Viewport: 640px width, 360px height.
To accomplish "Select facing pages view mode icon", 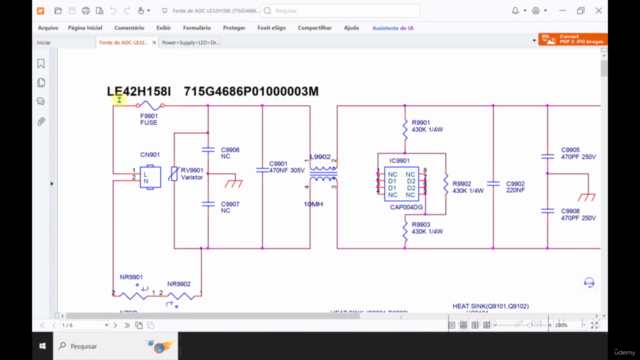I will tap(475, 325).
